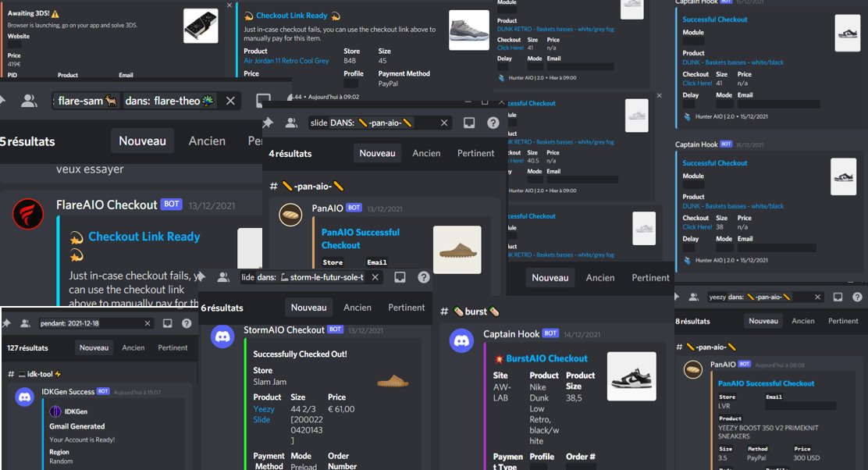This screenshot has width=868, height=470.
Task: Open help icon beside 'yeezy dans' search
Action: click(x=857, y=297)
